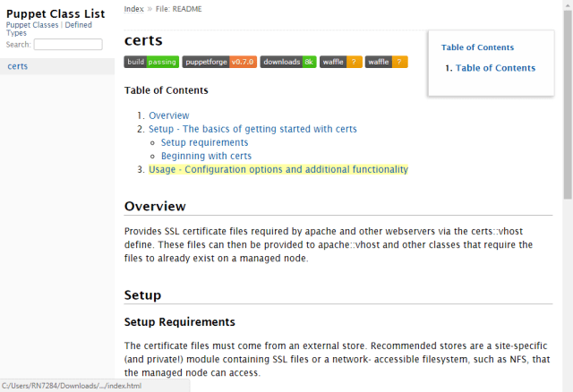Click the first waffle badge
Image resolution: width=573 pixels, height=392 pixels.
coord(341,62)
